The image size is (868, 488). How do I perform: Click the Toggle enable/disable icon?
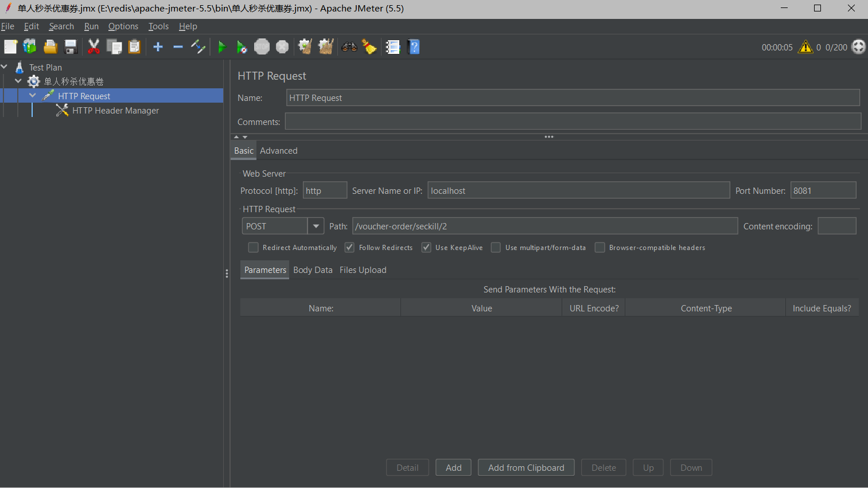[198, 47]
